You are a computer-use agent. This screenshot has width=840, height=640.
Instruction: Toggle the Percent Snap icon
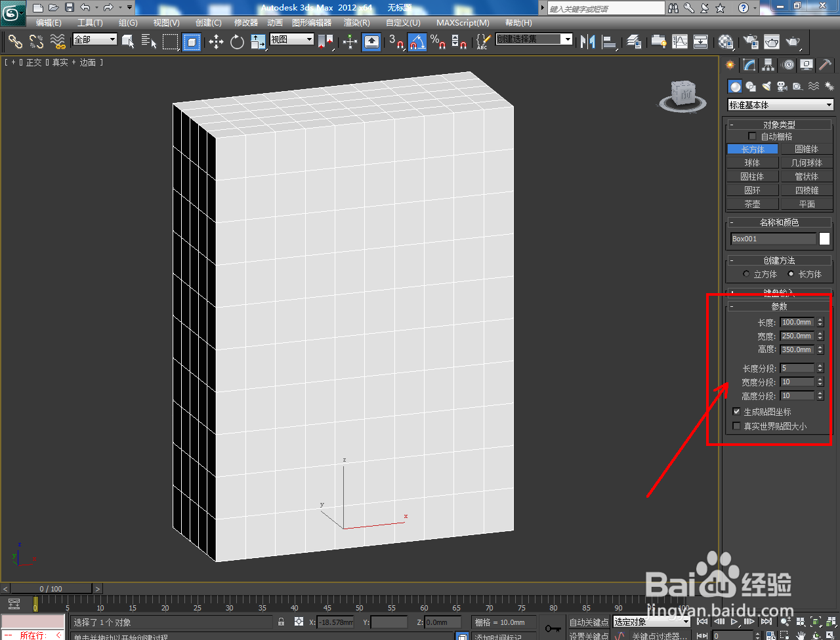[x=438, y=41]
